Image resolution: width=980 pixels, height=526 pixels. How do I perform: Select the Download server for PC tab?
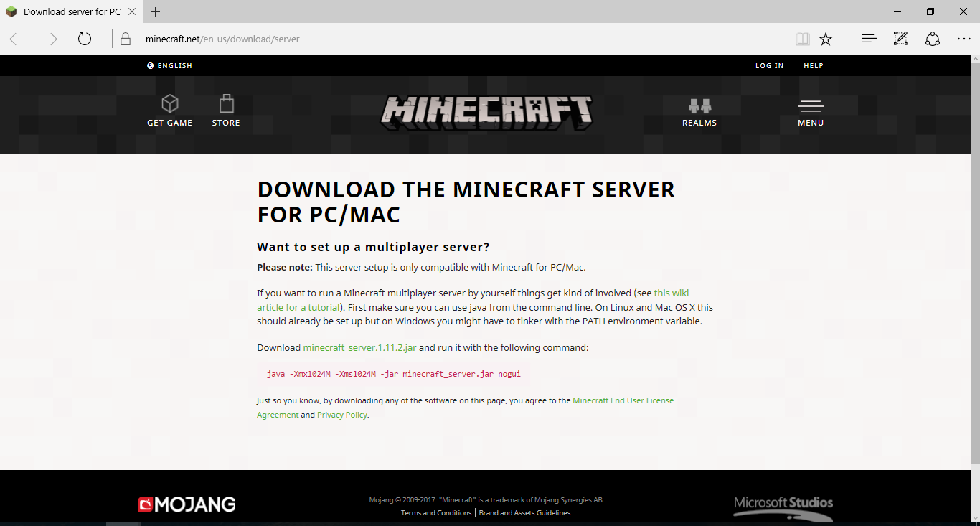pyautogui.click(x=71, y=11)
